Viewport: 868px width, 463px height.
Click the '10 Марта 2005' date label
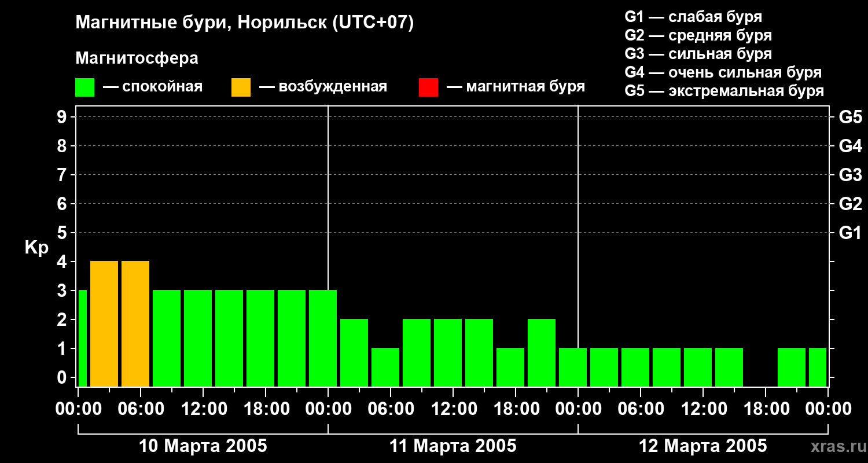(x=203, y=446)
